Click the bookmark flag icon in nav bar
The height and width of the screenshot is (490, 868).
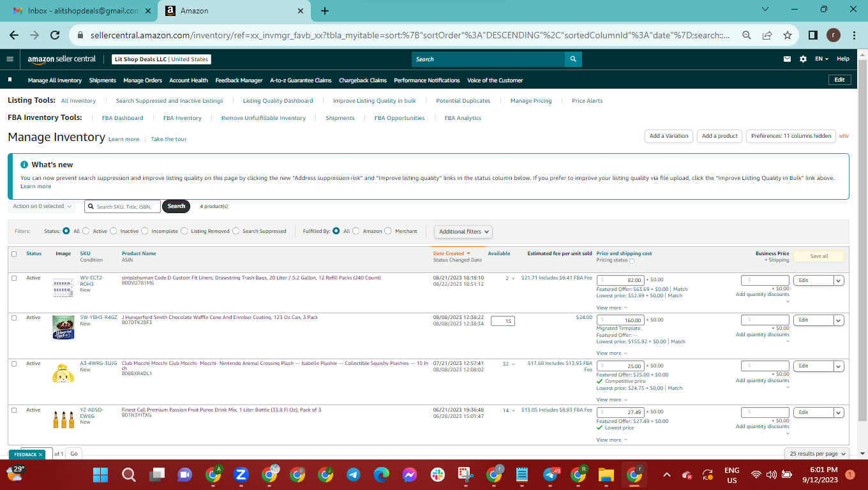point(10,80)
